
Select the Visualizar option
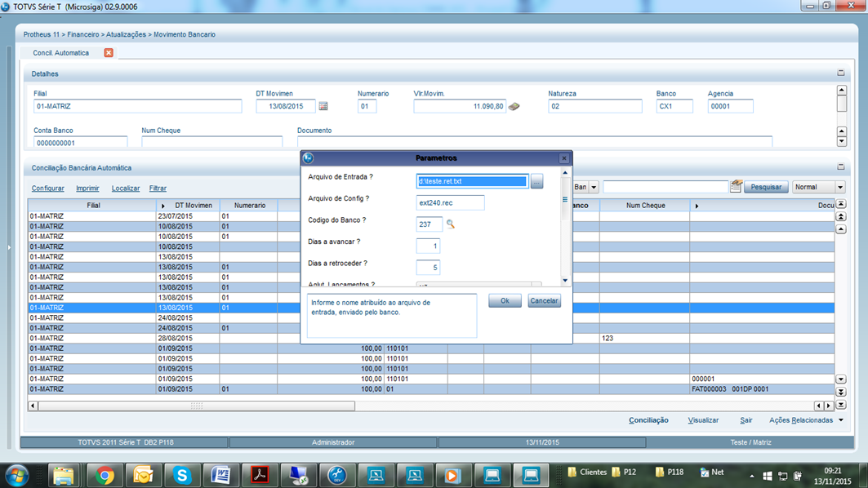coord(703,420)
